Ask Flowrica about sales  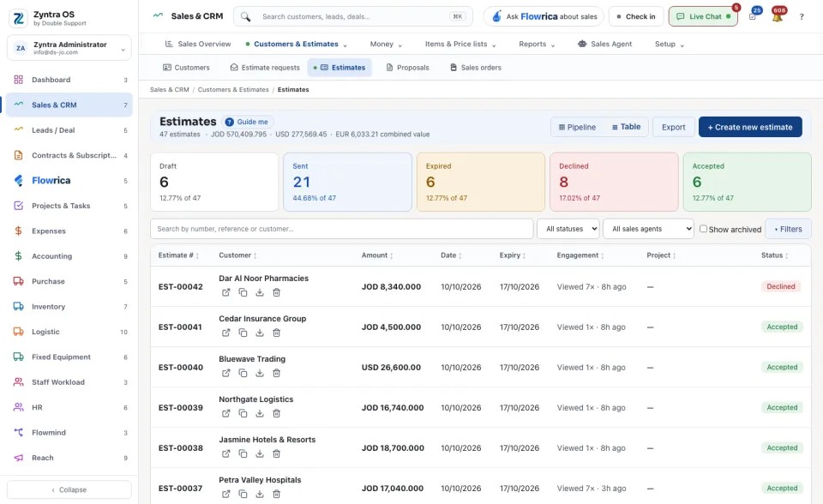coord(544,16)
